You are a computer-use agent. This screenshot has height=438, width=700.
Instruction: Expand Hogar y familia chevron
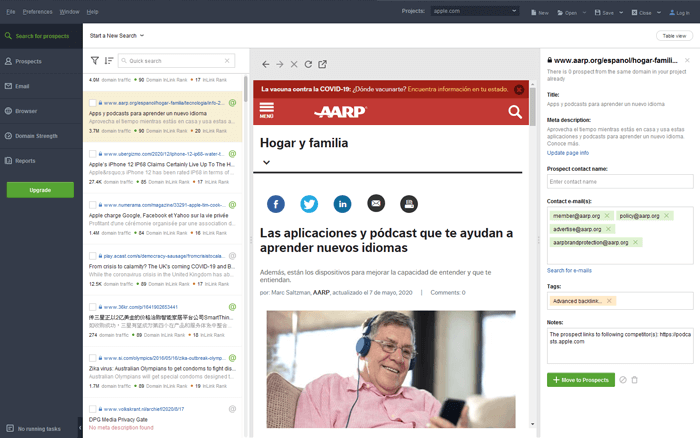pyautogui.click(x=267, y=163)
